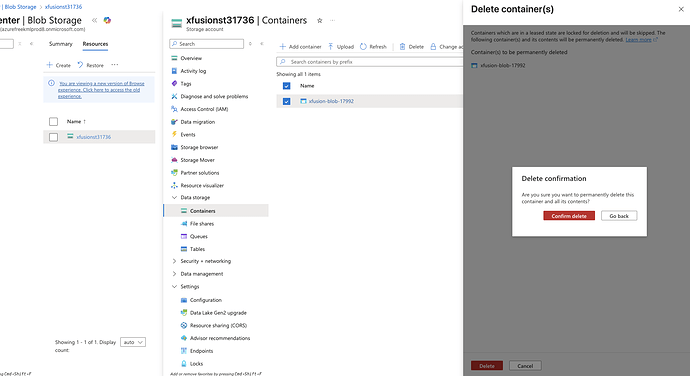Open xfusion-blob-17992 container link
690x376 pixels.
[x=331, y=101]
